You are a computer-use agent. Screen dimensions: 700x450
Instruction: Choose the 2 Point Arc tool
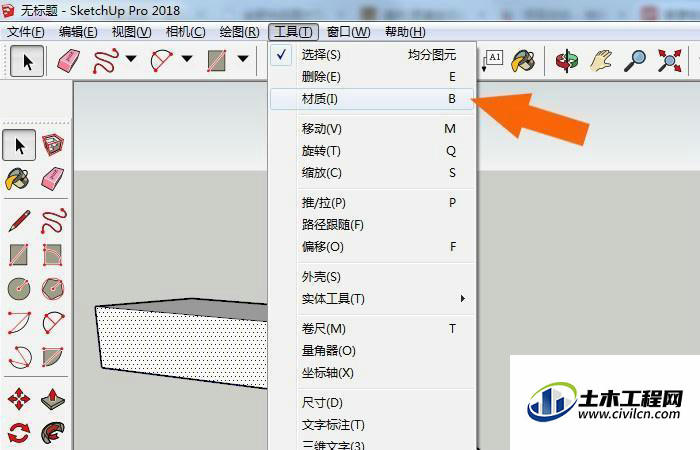(53, 322)
